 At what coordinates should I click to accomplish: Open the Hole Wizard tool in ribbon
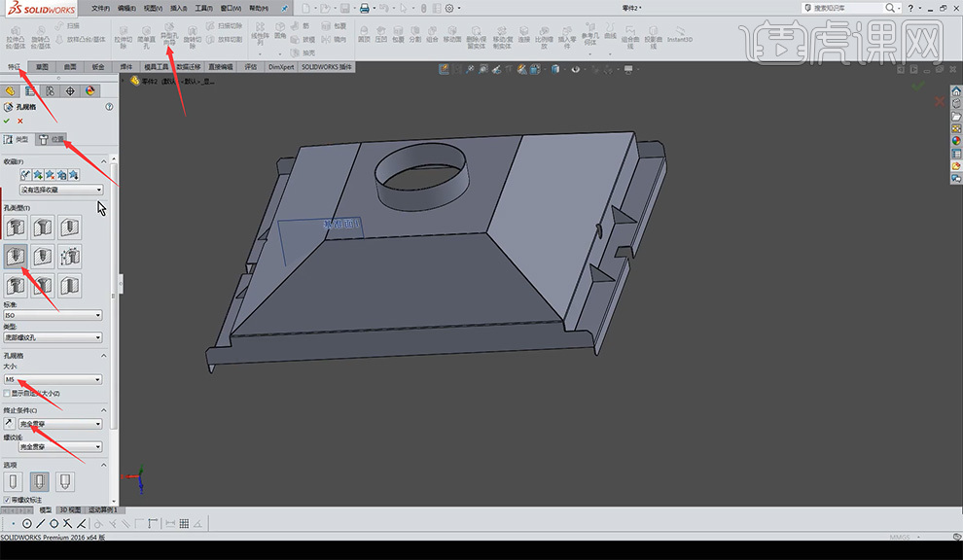point(168,37)
